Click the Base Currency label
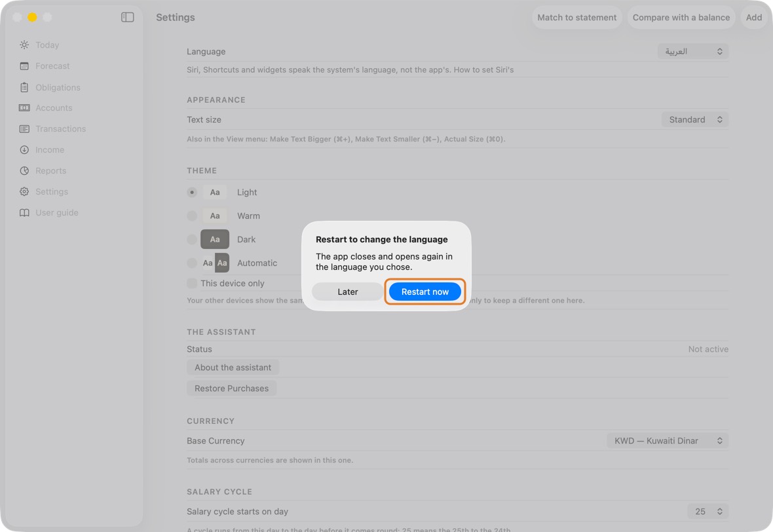 point(216,441)
